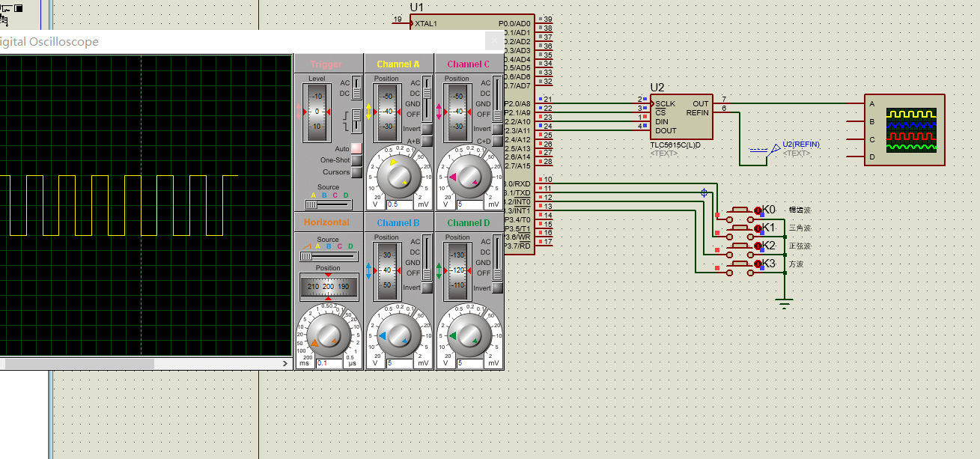Click Channel C magenta position arrows
This screenshot has height=459, width=980.
tap(439, 112)
